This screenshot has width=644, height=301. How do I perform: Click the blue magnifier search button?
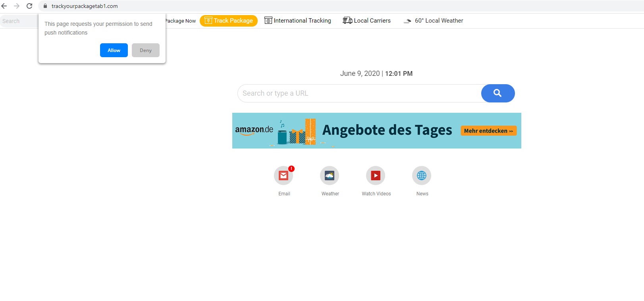497,93
